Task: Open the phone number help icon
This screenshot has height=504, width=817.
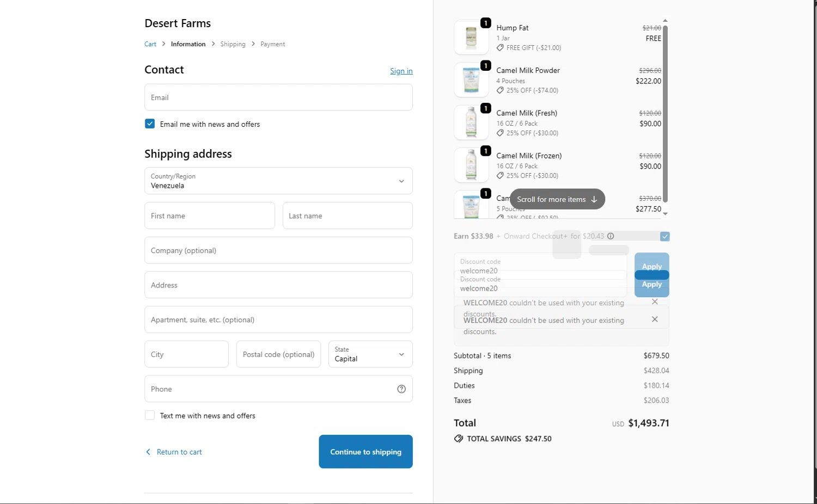Action: 401,389
